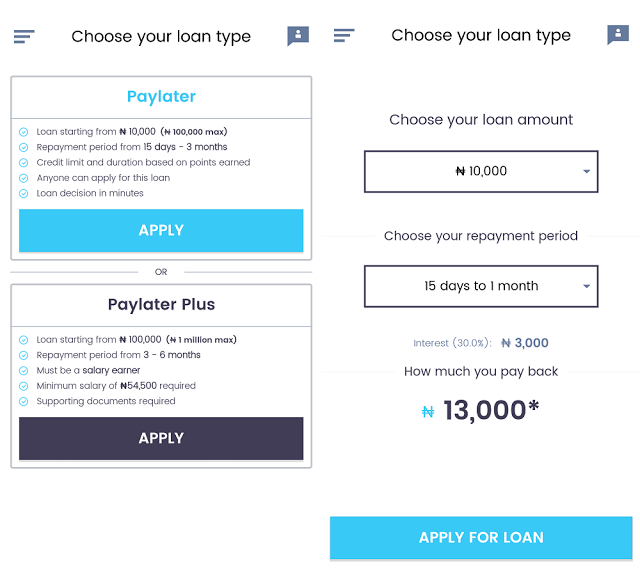640x568 pixels.
Task: Open hamburger menu on left screen
Action: coord(24,36)
